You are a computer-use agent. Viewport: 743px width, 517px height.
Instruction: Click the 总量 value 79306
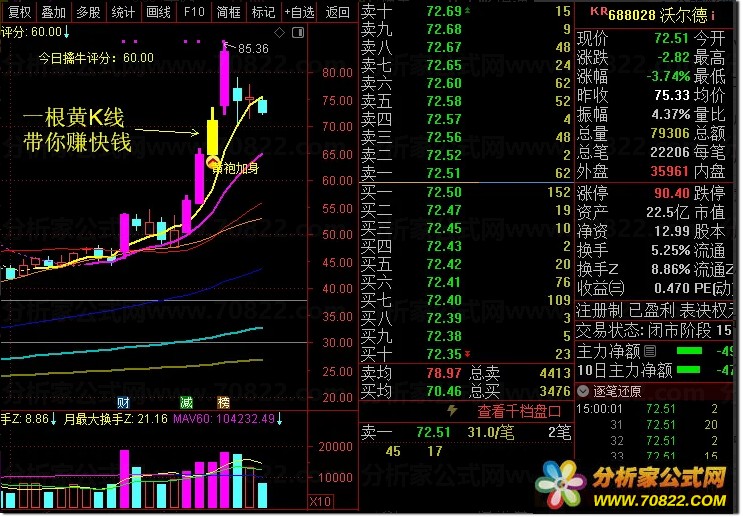670,134
